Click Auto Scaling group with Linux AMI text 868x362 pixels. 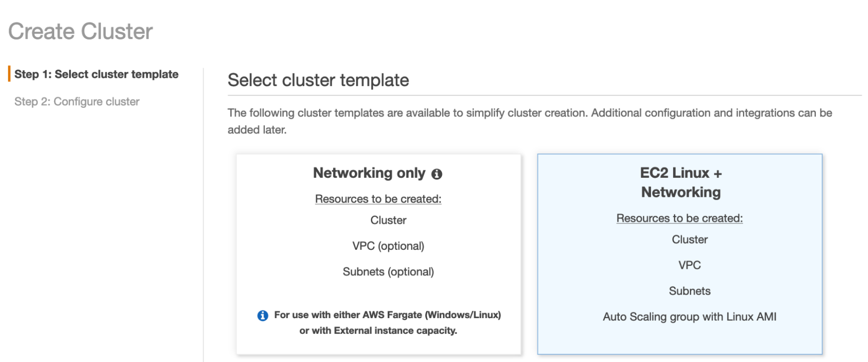point(689,317)
